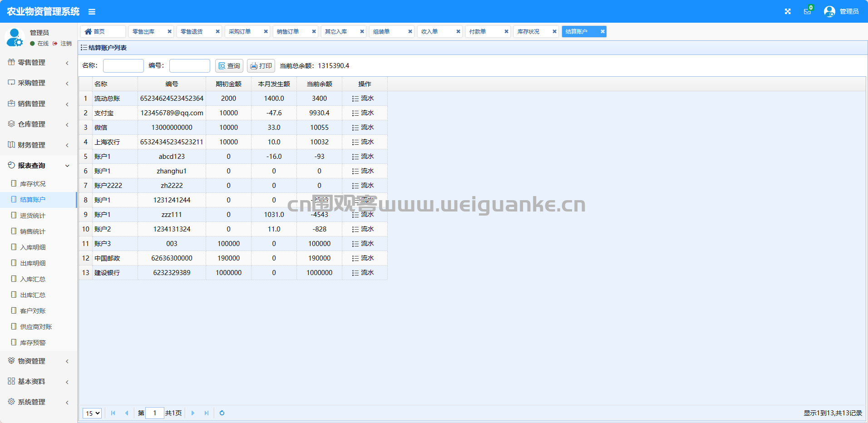Close the 零售出库 tab
Image resolution: width=868 pixels, height=423 pixels.
169,31
